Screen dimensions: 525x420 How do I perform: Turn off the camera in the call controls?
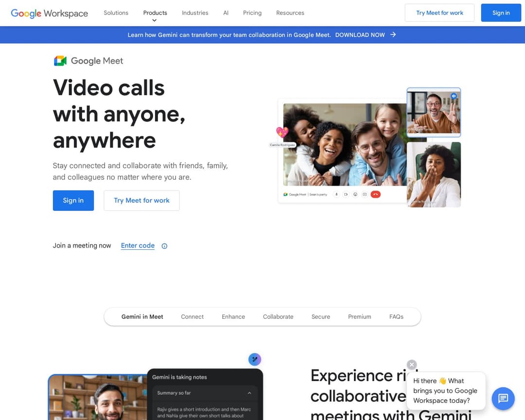346,194
